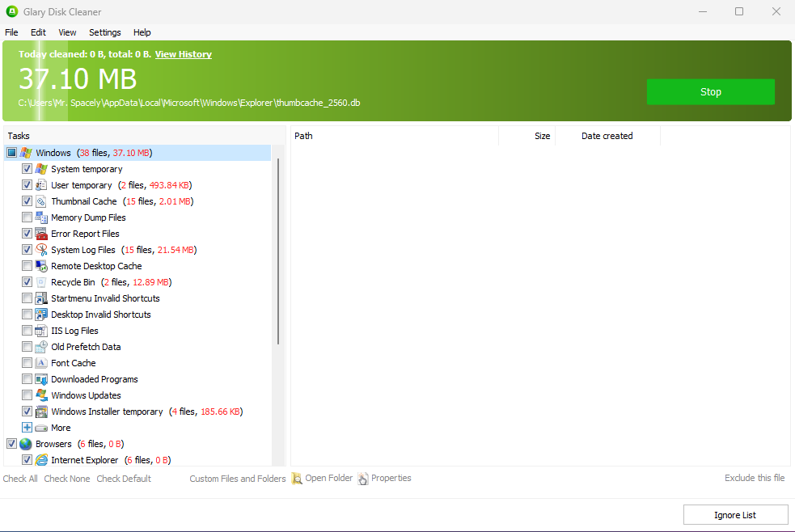
Task: Click the Browsers globe icon
Action: tap(26, 444)
